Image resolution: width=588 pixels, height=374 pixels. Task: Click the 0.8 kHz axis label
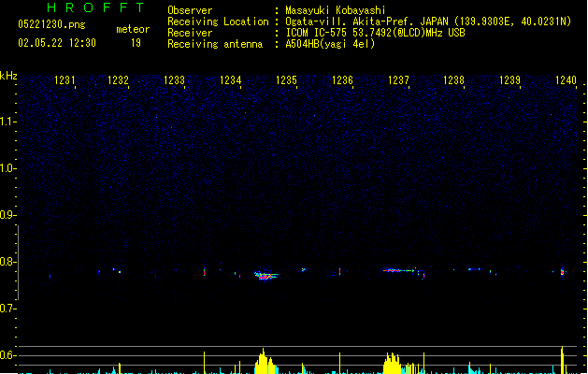click(x=7, y=262)
